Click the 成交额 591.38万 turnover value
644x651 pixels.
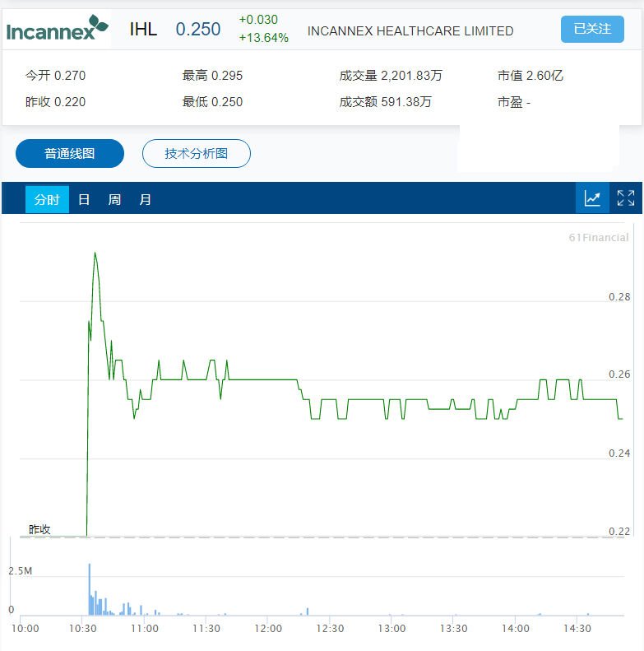[x=386, y=102]
